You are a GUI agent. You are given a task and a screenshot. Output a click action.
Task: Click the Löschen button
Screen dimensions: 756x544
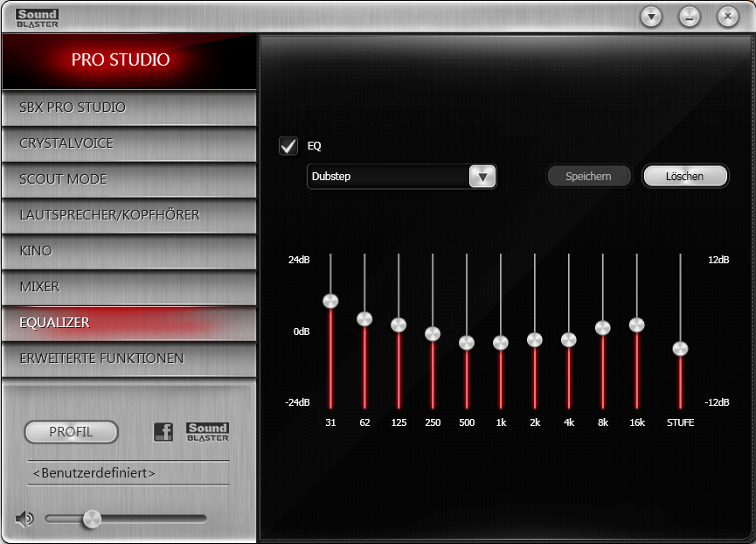click(x=684, y=176)
